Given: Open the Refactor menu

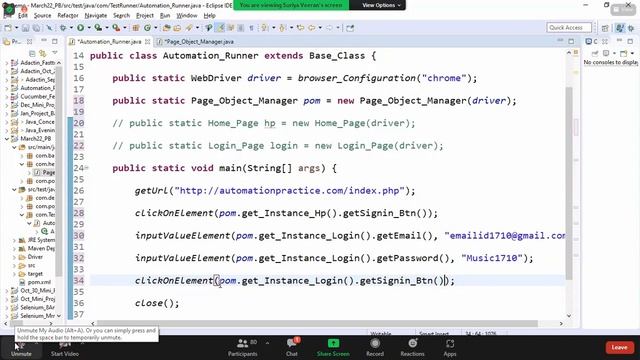Looking at the screenshot, I should [x=68, y=16].
